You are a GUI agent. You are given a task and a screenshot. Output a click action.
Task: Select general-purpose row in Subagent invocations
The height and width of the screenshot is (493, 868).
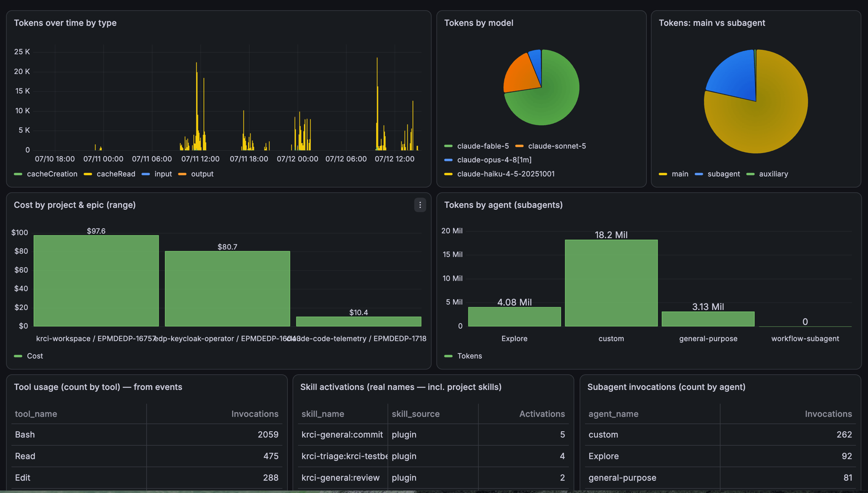pos(720,478)
